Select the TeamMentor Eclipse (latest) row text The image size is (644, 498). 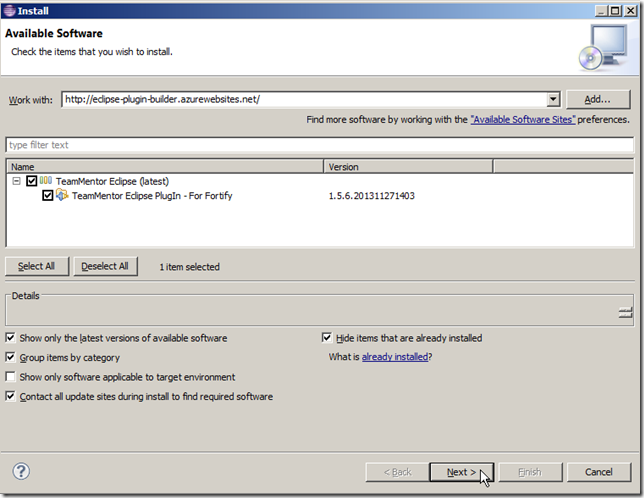tap(113, 181)
